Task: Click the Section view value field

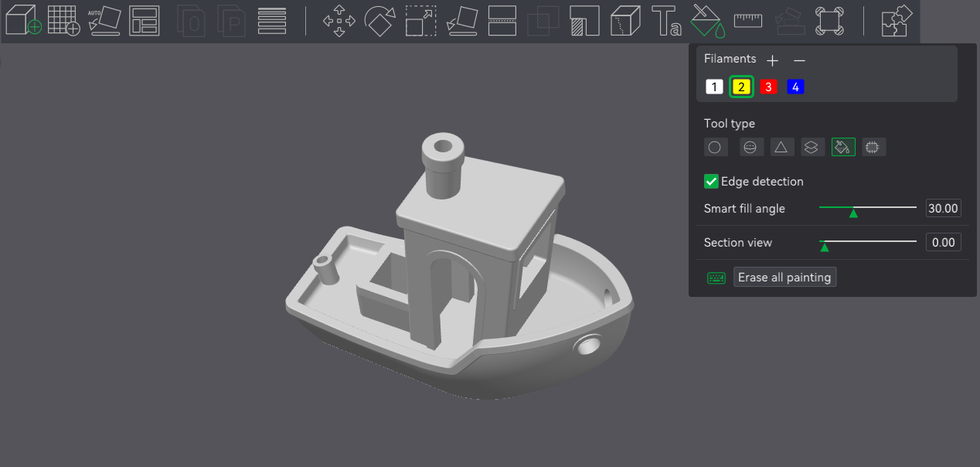Action: point(944,243)
